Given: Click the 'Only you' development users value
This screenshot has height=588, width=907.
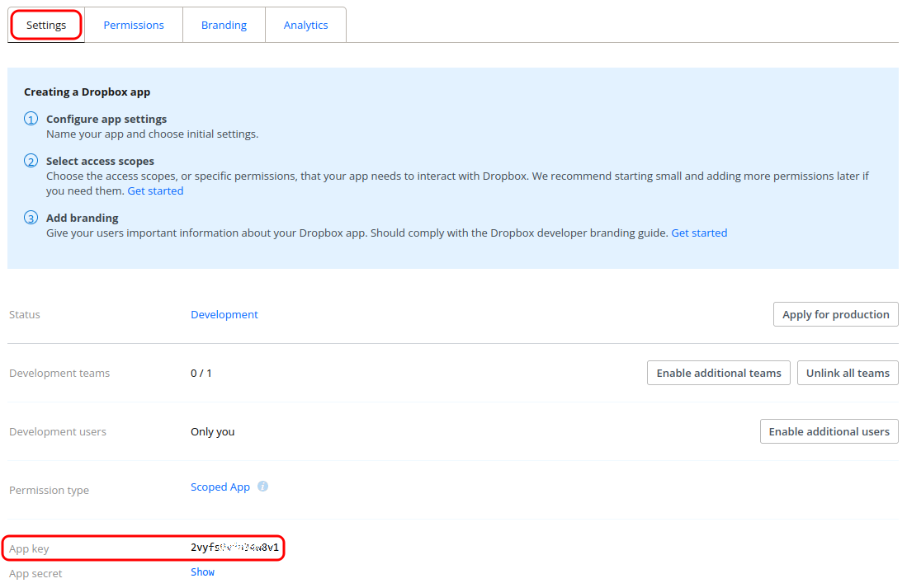Looking at the screenshot, I should coord(213,432).
